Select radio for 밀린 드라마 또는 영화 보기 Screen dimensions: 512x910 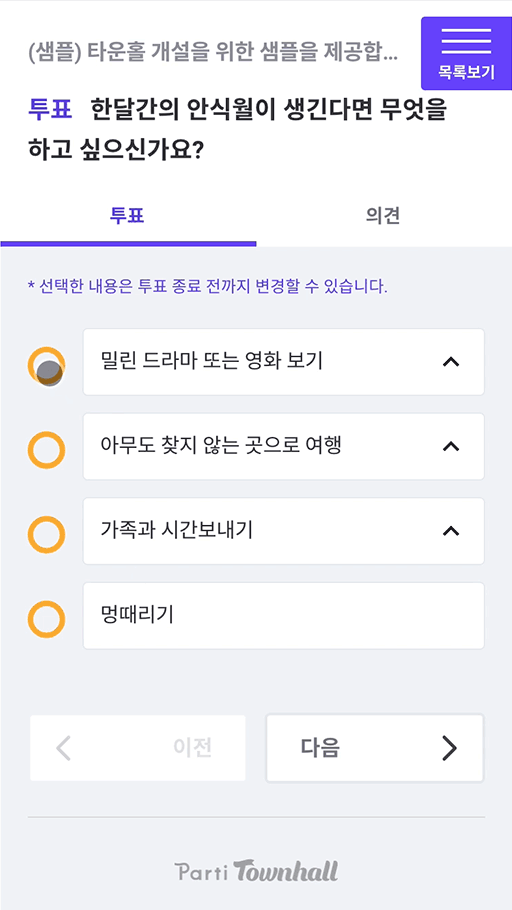point(46,366)
